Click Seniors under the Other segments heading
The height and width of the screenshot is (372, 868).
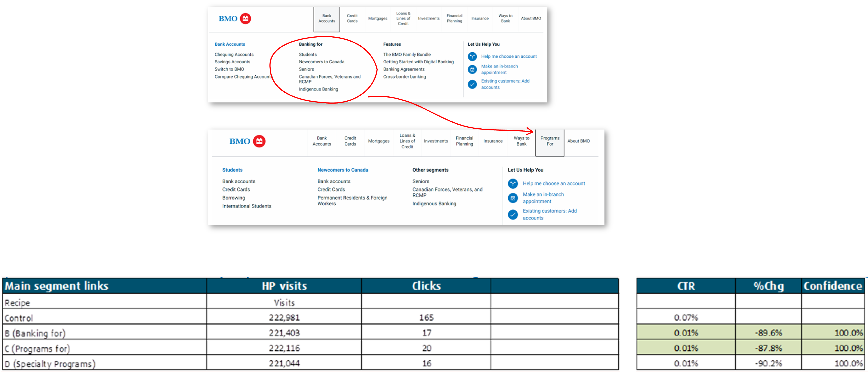pos(420,181)
